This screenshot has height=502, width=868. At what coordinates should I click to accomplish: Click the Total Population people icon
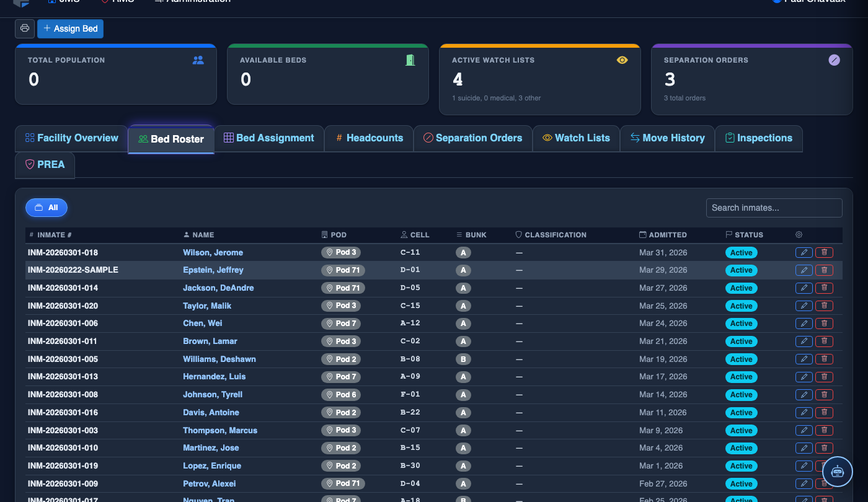(198, 60)
